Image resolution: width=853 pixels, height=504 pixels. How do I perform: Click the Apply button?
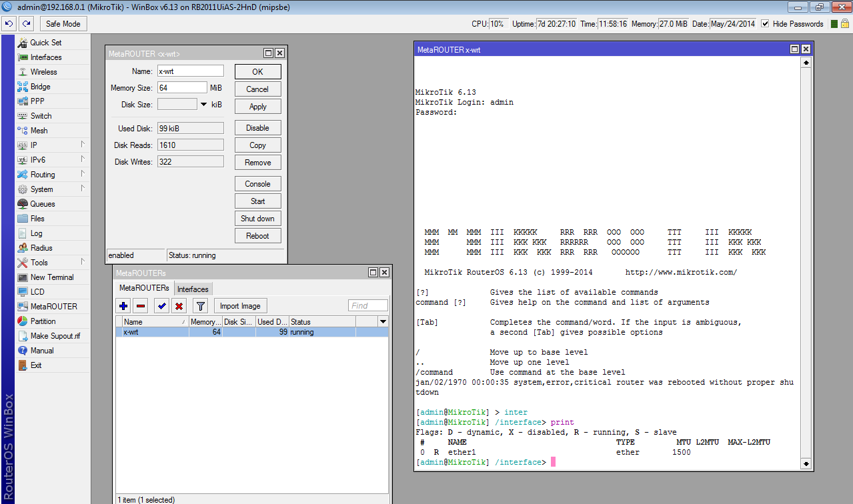pos(258,107)
